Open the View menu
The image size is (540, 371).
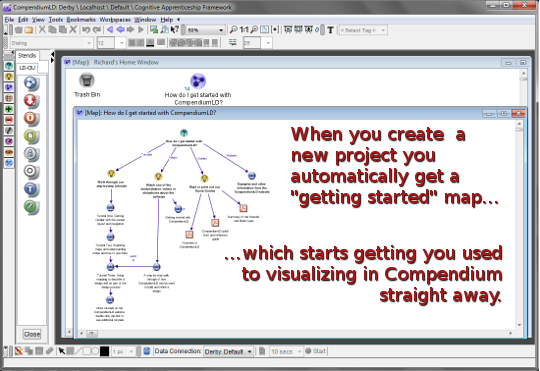pos(38,20)
